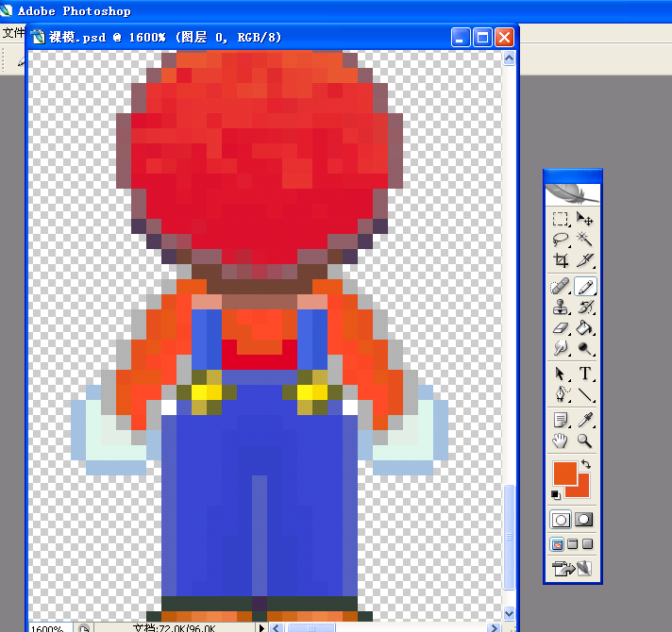672x632 pixels.
Task: Click horizontal scrollbar left arrow
Action: [x=276, y=627]
